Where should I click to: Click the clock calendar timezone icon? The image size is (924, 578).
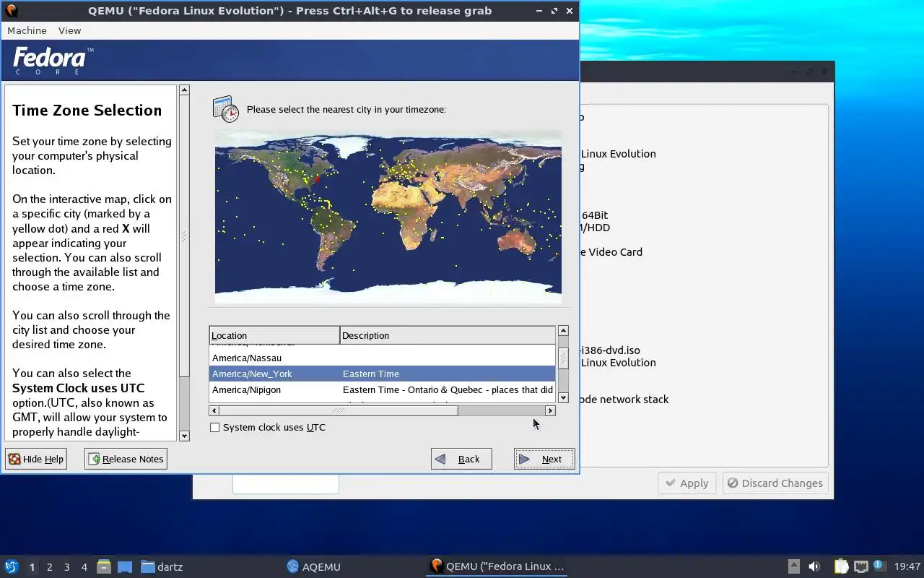coord(225,109)
